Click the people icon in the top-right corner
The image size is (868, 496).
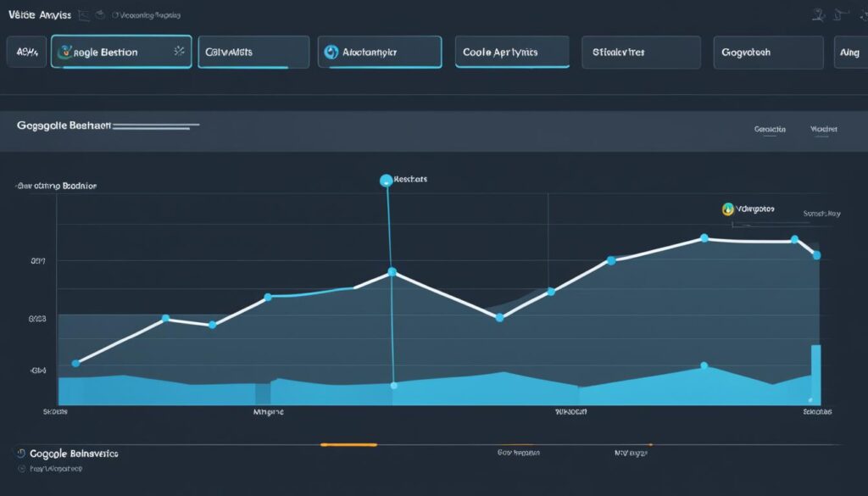tap(818, 13)
